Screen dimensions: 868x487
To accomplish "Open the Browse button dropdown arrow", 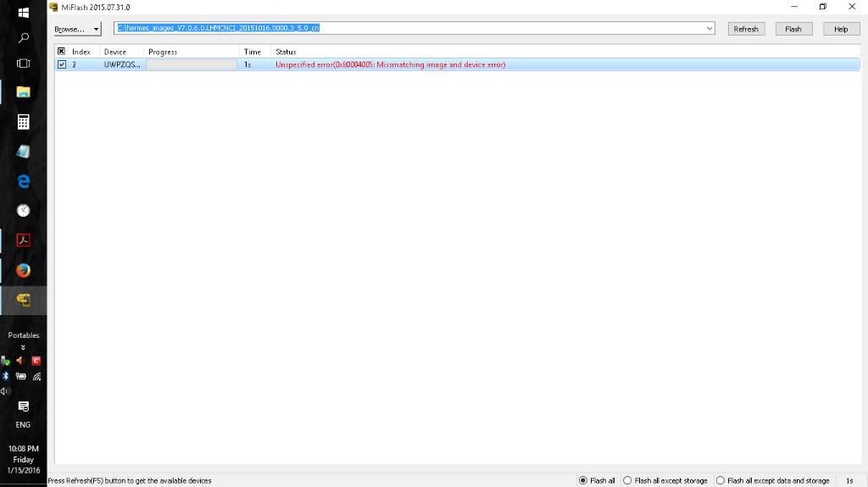I will tap(97, 29).
